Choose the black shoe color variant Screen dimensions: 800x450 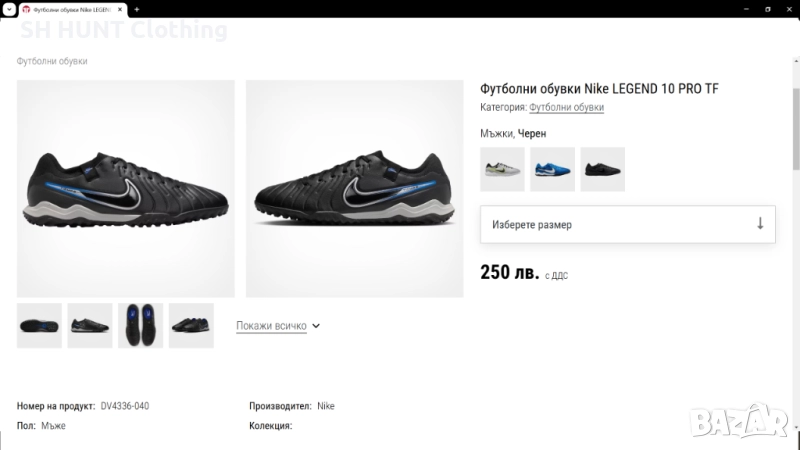(x=602, y=169)
